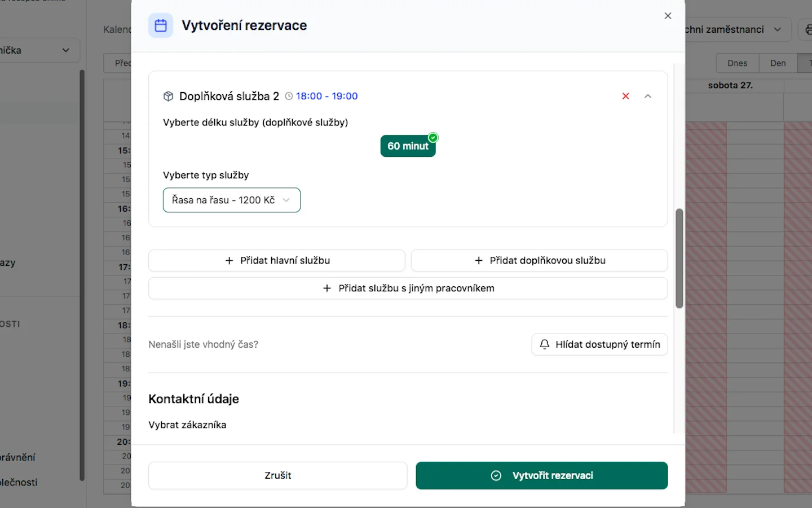This screenshot has width=812, height=508.
Task: Click the calendar icon beside Vytvoření rezervace
Action: (161, 25)
